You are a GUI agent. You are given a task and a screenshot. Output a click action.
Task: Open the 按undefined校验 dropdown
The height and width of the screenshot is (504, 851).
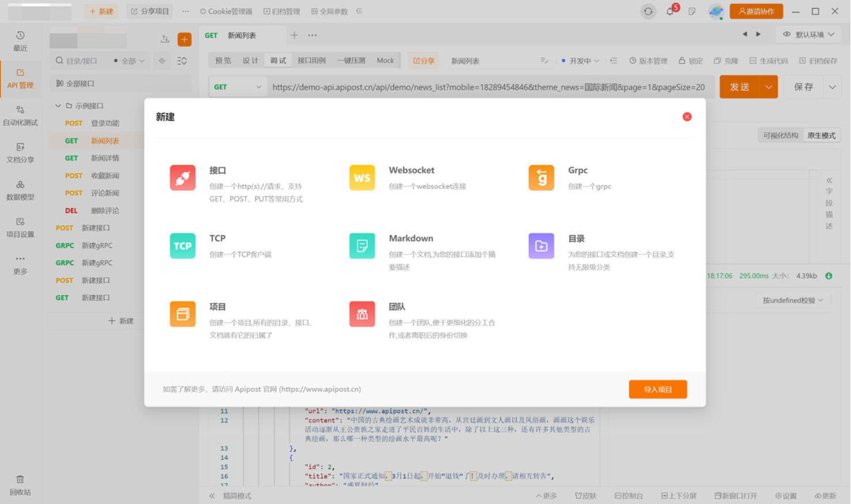coord(792,300)
